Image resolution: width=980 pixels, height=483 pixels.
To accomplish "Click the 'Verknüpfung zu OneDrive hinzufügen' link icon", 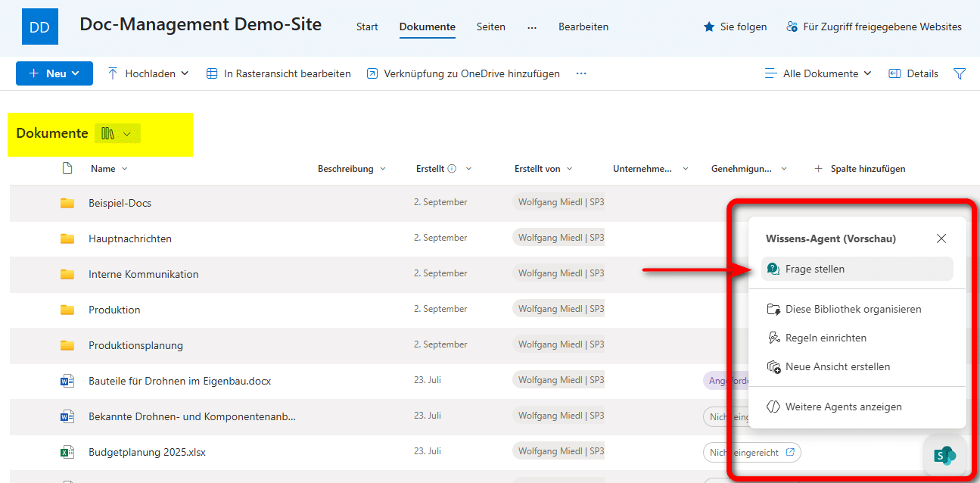I will pyautogui.click(x=371, y=73).
